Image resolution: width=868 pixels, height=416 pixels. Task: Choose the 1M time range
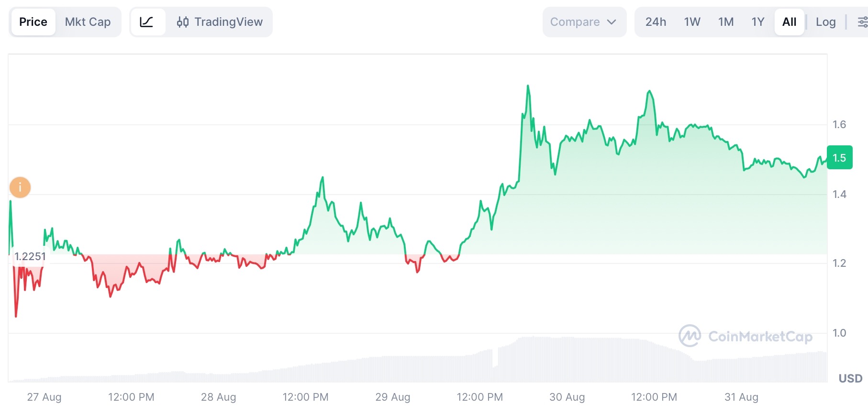point(726,22)
